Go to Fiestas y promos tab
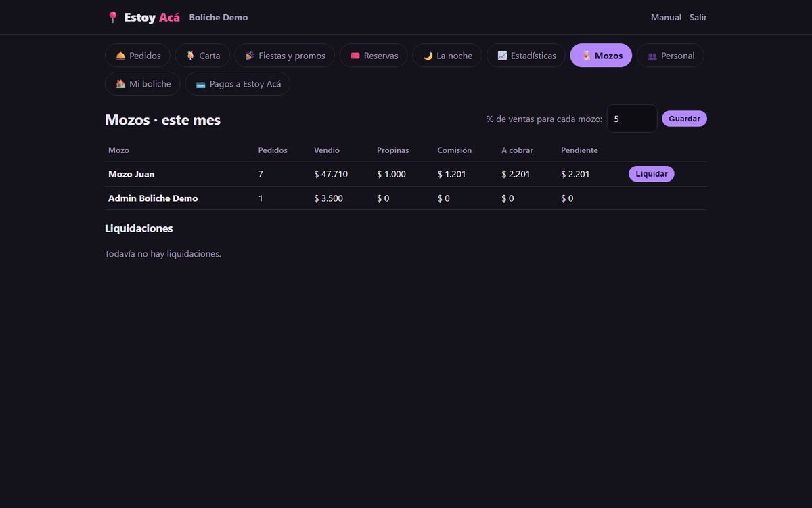 tap(285, 56)
